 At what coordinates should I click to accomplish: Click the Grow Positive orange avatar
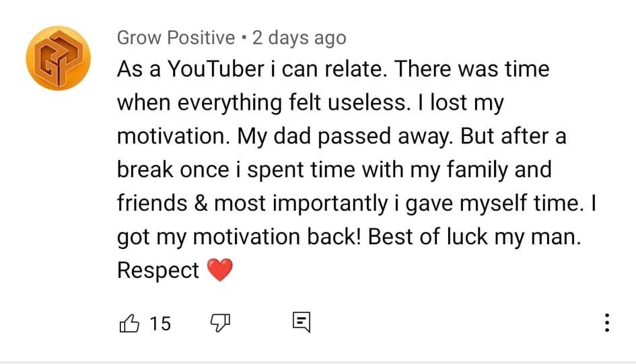tap(58, 58)
